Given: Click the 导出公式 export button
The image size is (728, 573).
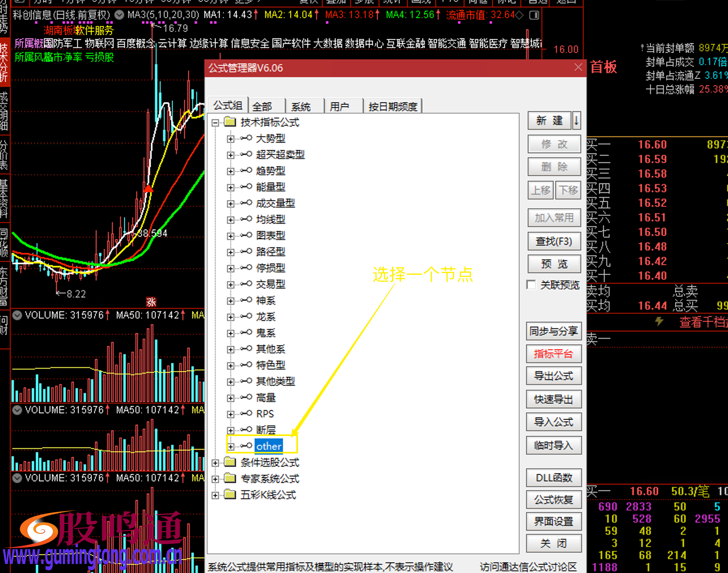Looking at the screenshot, I should (x=554, y=376).
